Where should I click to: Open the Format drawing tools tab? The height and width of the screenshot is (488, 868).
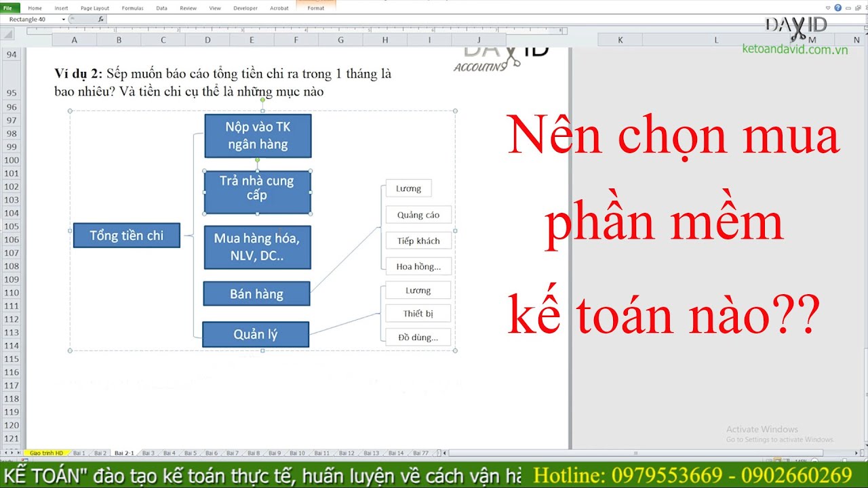pos(315,8)
